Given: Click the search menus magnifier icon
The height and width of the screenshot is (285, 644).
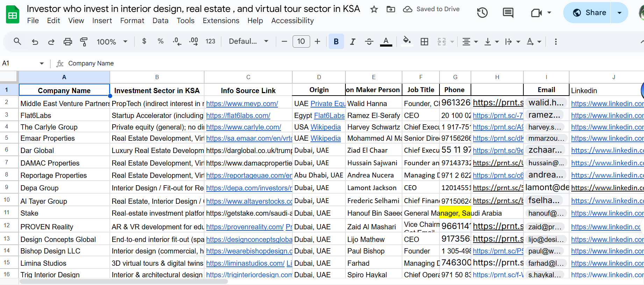Looking at the screenshot, I should pyautogui.click(x=17, y=42).
